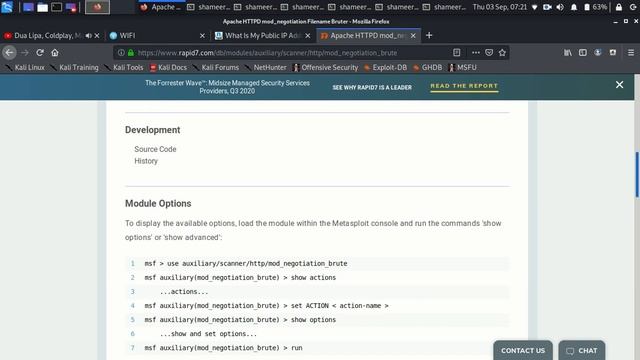This screenshot has width=640, height=360.
Task: Open Kali Training bookmark
Action: click(x=75, y=68)
